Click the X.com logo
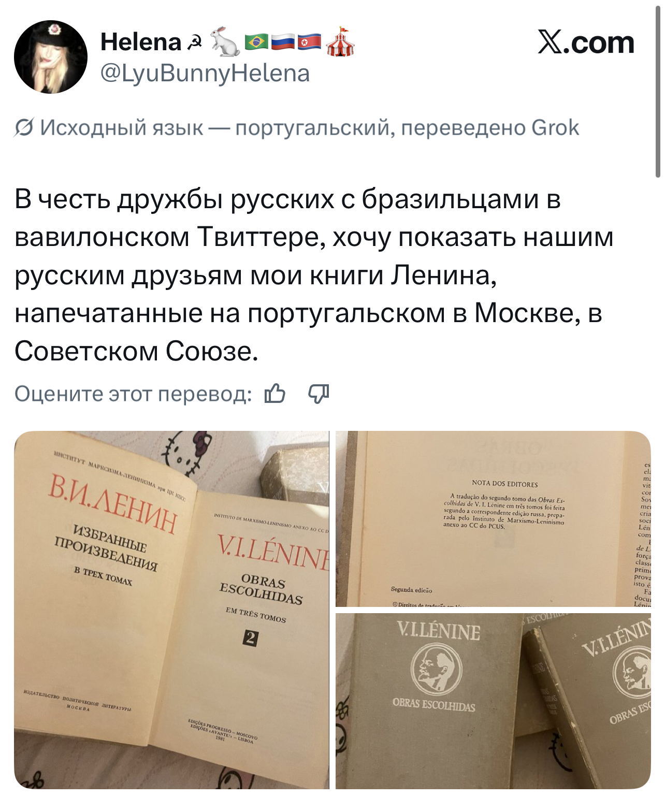The image size is (665, 812). 586,42
